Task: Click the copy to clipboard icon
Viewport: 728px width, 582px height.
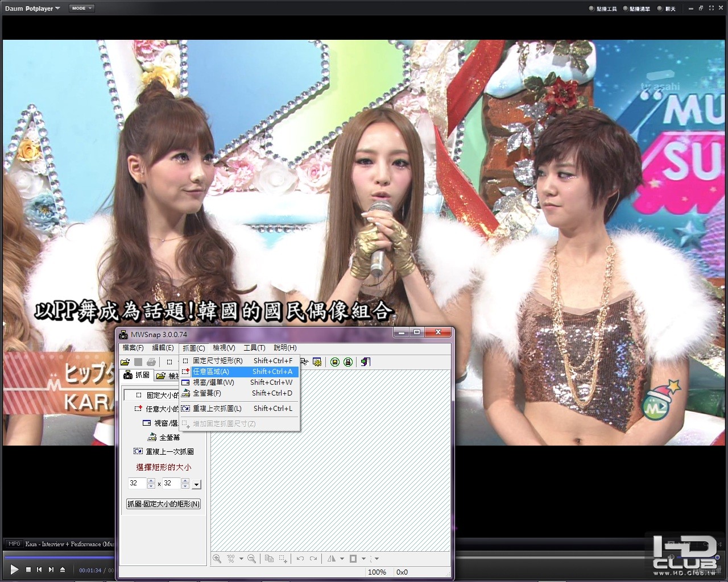Action: [x=270, y=559]
